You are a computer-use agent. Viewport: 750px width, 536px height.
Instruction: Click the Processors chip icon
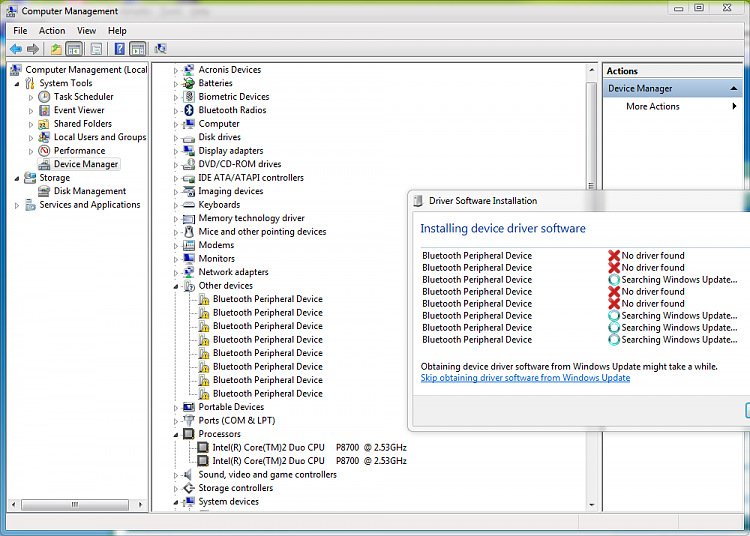coord(189,434)
